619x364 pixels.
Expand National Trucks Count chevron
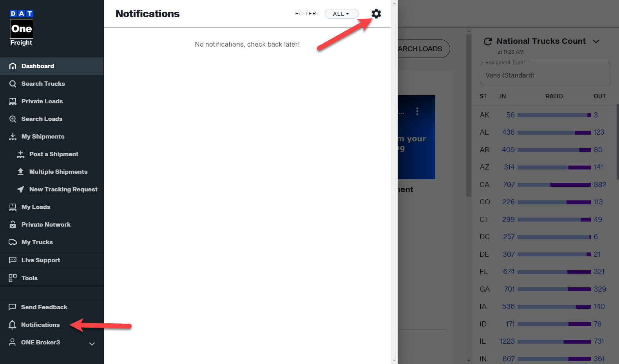[x=596, y=41]
